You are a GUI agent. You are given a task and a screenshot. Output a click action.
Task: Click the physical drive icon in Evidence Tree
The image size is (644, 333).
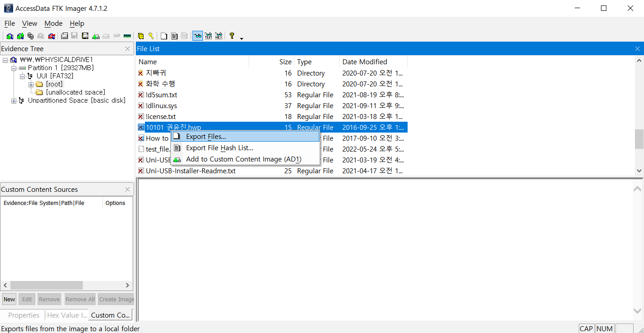pos(14,60)
